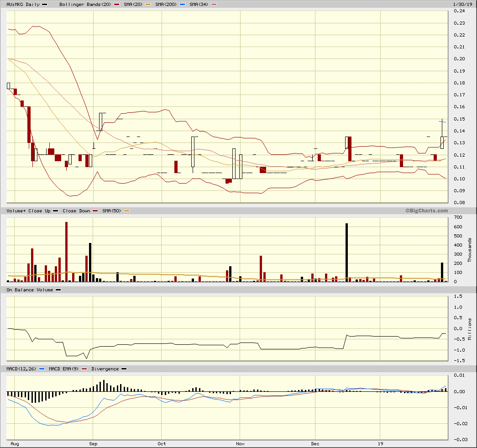The height and width of the screenshot is (448, 477).
Task: Click the SMA(34) legend label
Action: click(x=199, y=4)
